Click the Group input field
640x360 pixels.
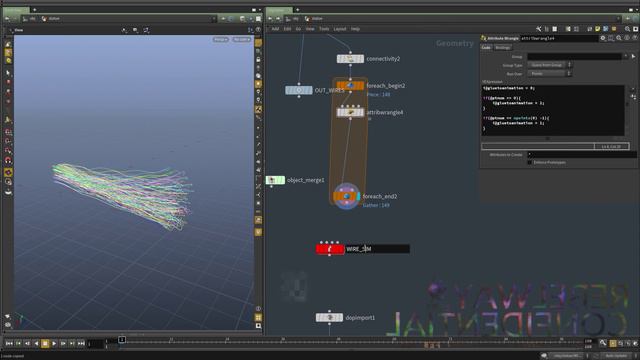(x=574, y=57)
